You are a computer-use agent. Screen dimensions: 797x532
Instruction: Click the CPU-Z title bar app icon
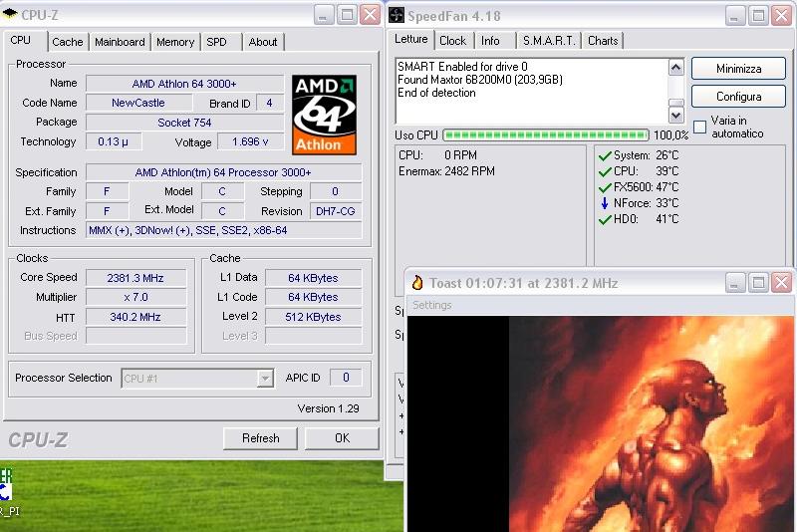coord(9,14)
